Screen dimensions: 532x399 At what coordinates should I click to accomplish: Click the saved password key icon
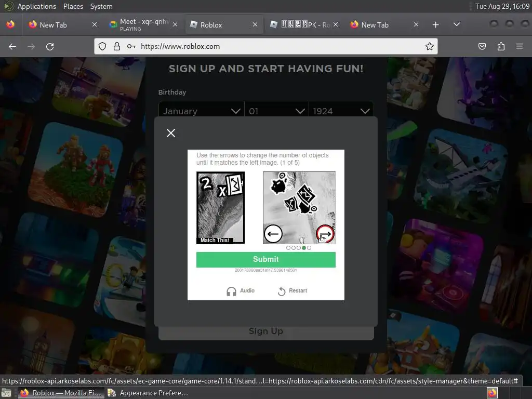click(131, 46)
